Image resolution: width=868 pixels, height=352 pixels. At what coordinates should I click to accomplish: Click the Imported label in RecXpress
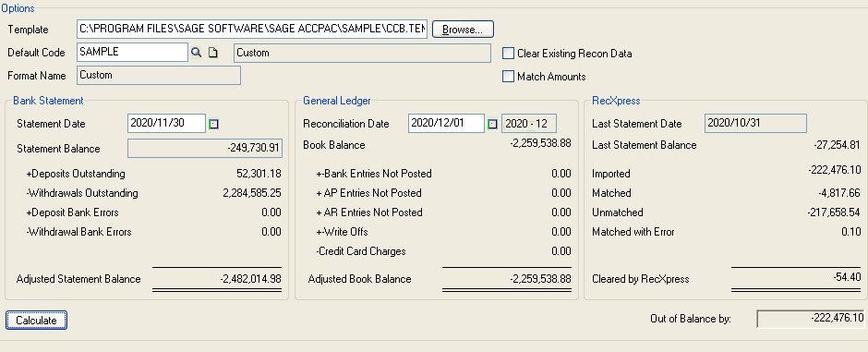coord(611,174)
